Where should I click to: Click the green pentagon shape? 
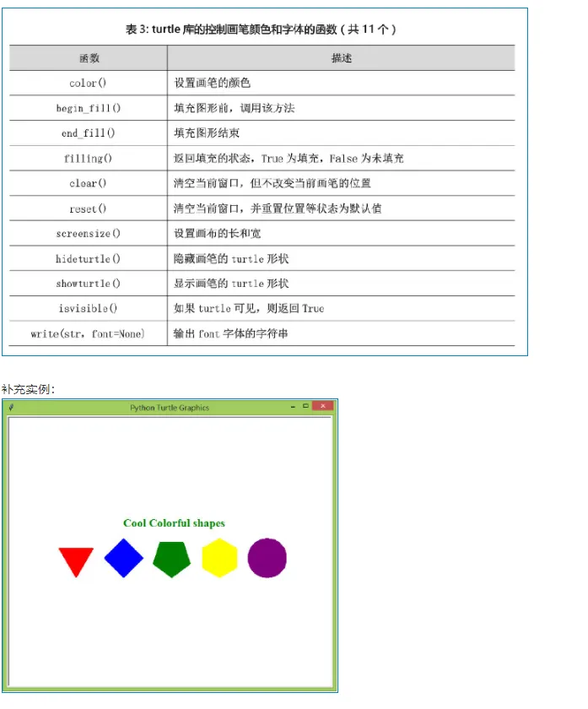coord(172,560)
